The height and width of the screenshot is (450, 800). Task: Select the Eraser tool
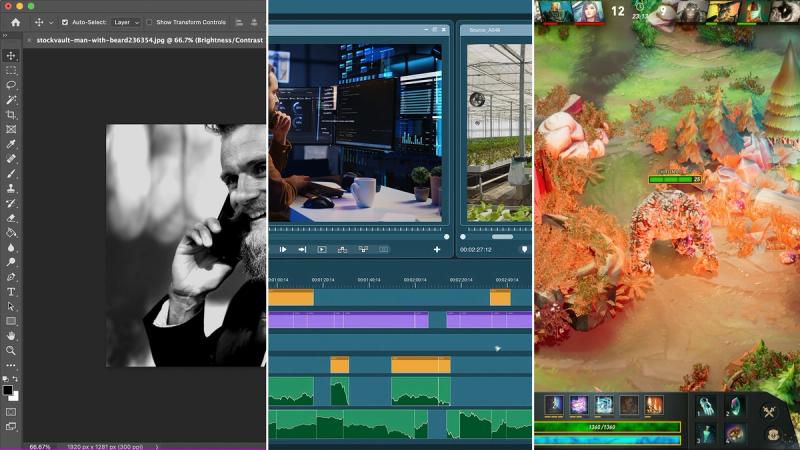11,218
